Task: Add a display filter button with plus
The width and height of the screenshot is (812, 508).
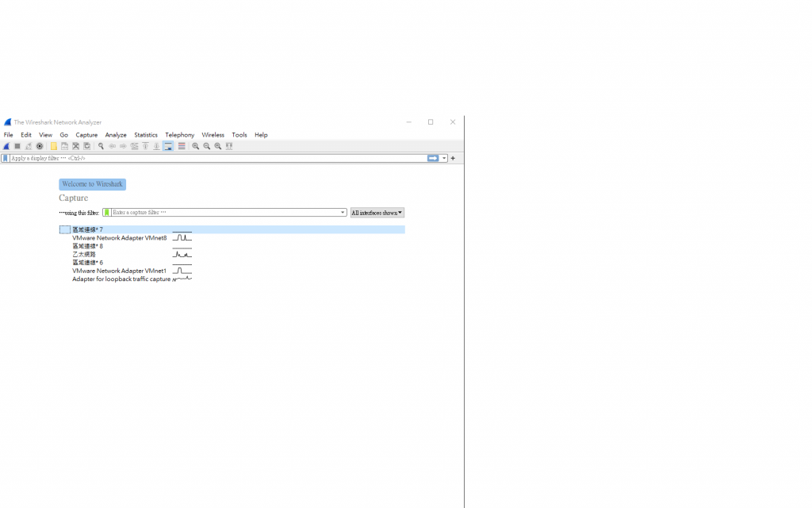Action: (453, 159)
